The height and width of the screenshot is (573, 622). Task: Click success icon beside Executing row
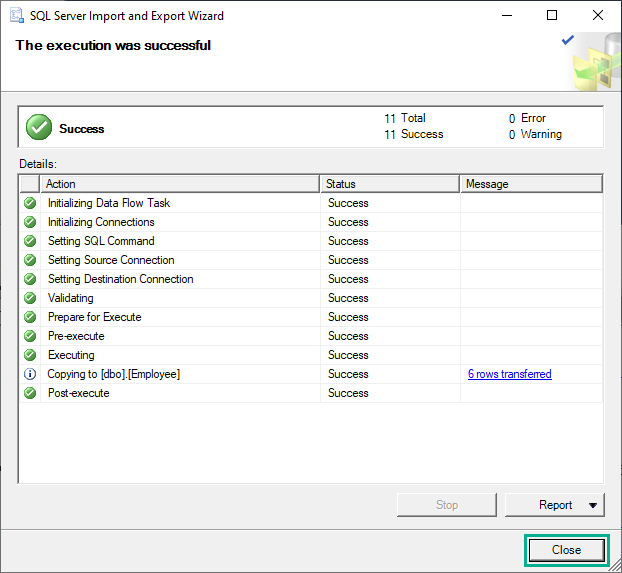pyautogui.click(x=30, y=355)
